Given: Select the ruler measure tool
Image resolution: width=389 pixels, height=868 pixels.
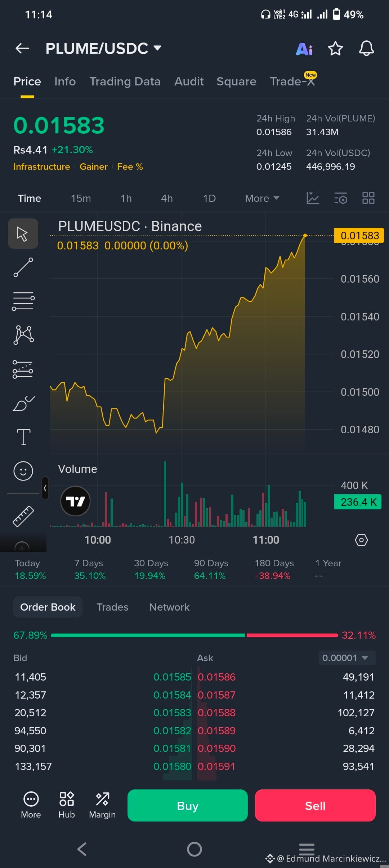Looking at the screenshot, I should pos(23,516).
